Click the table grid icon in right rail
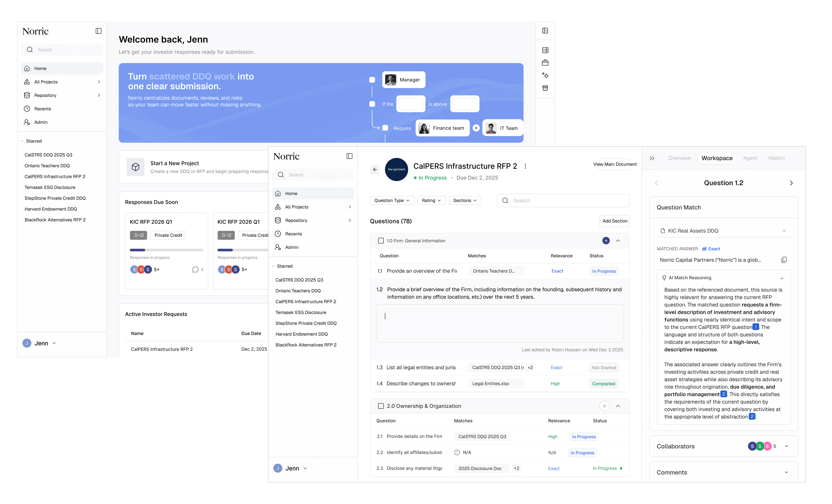Screen dimensions: 832x504 tap(545, 50)
